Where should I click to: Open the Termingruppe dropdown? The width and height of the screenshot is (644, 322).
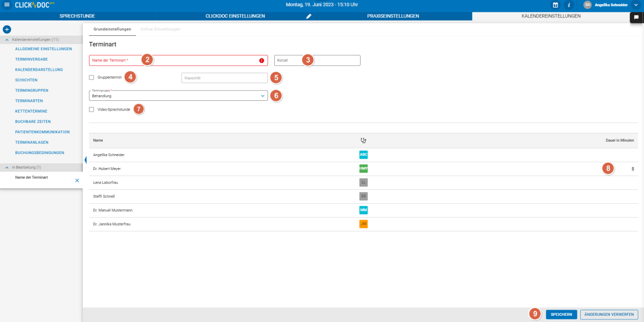[x=178, y=96]
